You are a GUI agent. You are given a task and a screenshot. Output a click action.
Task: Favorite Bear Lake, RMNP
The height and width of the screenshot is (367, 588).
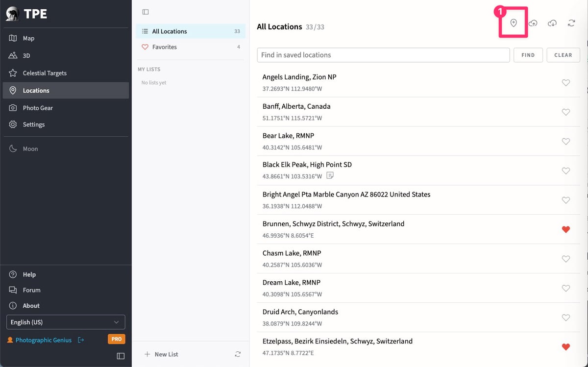[x=565, y=142]
